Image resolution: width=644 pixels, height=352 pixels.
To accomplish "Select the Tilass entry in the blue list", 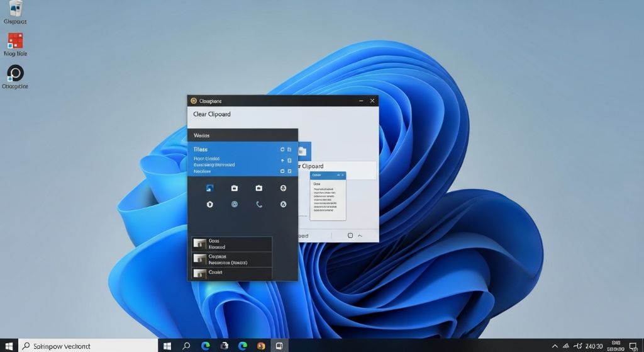I will coord(201,149).
